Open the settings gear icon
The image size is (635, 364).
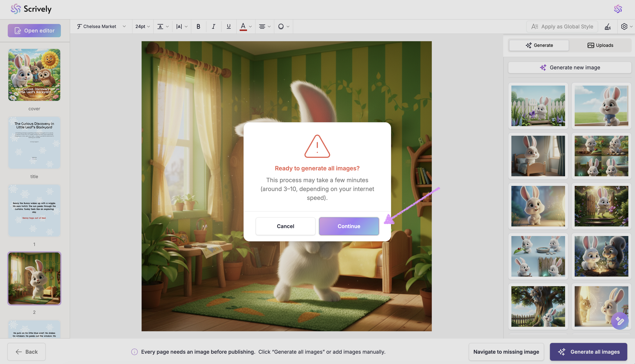(624, 27)
